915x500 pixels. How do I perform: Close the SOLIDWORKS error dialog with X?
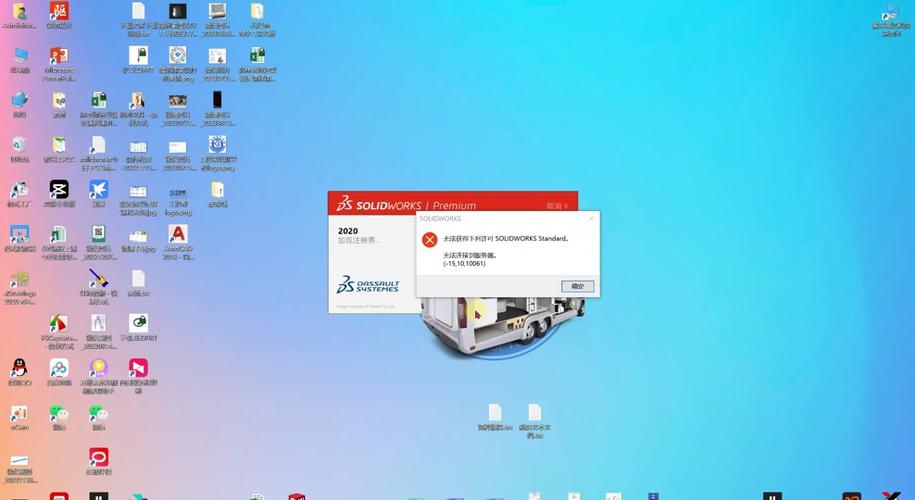(x=591, y=218)
